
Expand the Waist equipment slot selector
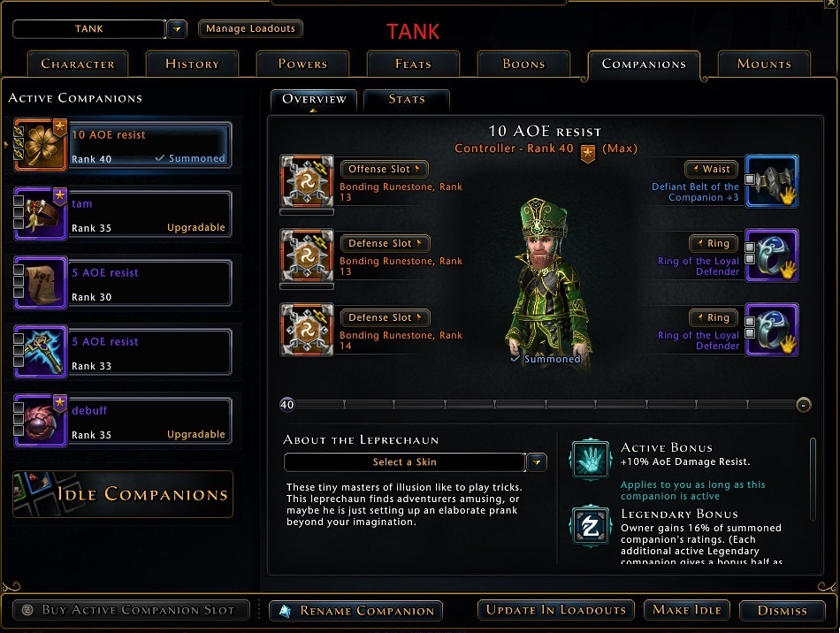coord(712,169)
